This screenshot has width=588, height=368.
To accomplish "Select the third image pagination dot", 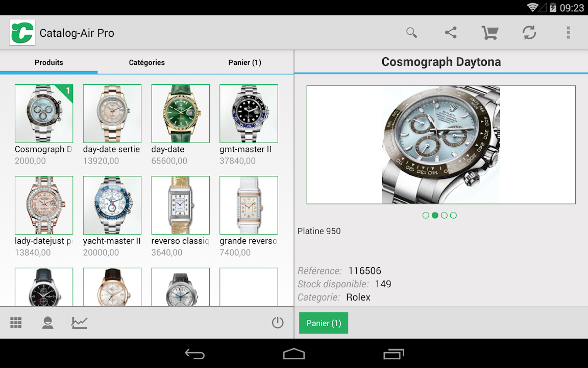I will (444, 215).
